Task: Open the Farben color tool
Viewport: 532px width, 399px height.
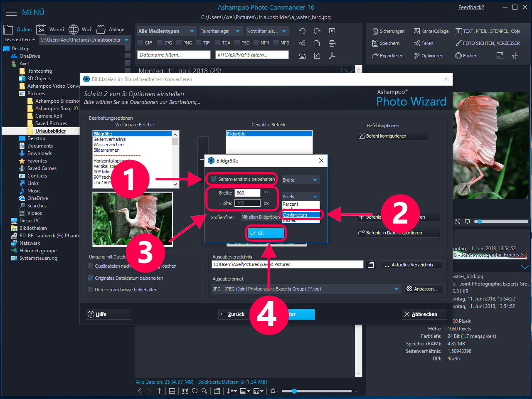Action: pyautogui.click(x=466, y=56)
